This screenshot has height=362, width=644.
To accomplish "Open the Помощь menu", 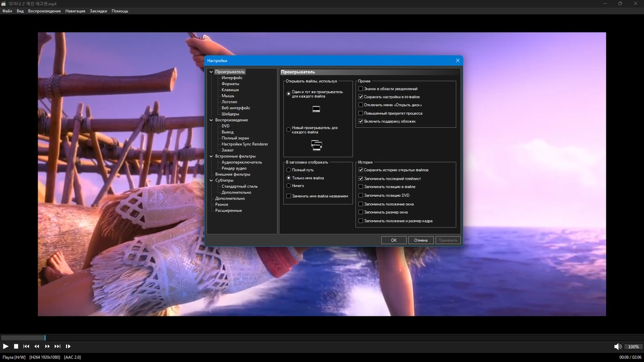I will (120, 11).
